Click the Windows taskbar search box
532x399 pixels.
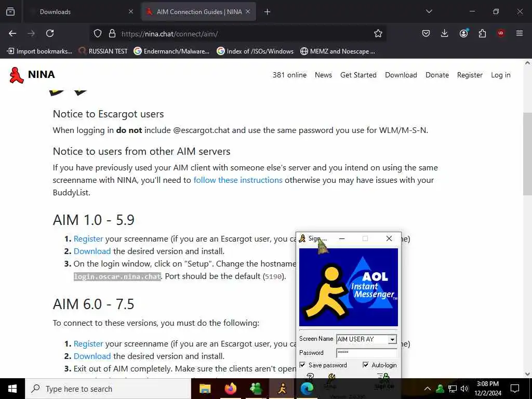point(108,389)
